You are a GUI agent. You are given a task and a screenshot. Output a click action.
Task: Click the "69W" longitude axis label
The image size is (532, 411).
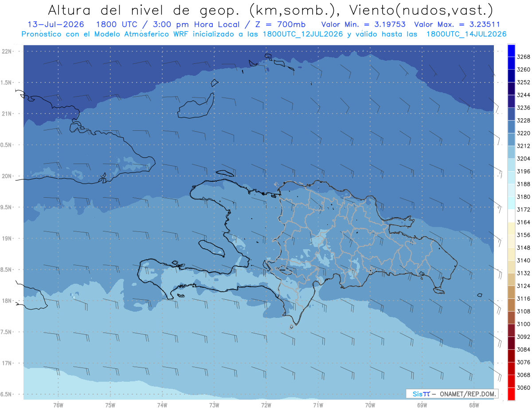pyautogui.click(x=422, y=405)
